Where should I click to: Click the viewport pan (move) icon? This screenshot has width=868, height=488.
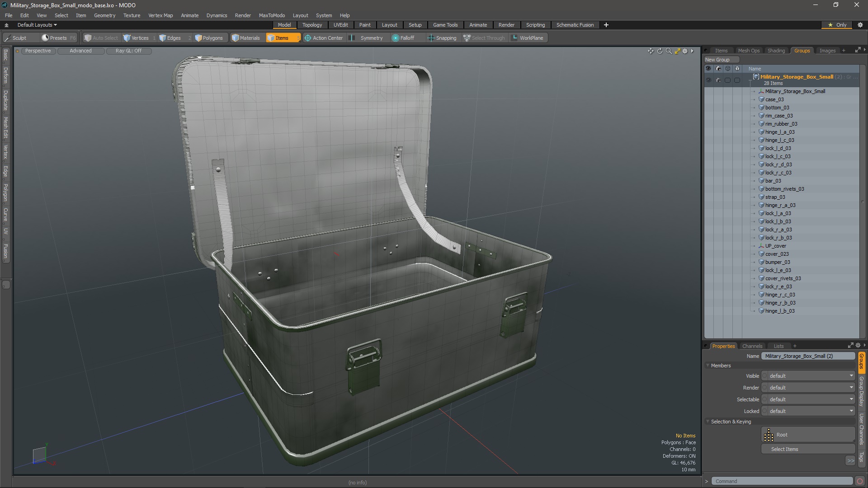click(x=651, y=51)
